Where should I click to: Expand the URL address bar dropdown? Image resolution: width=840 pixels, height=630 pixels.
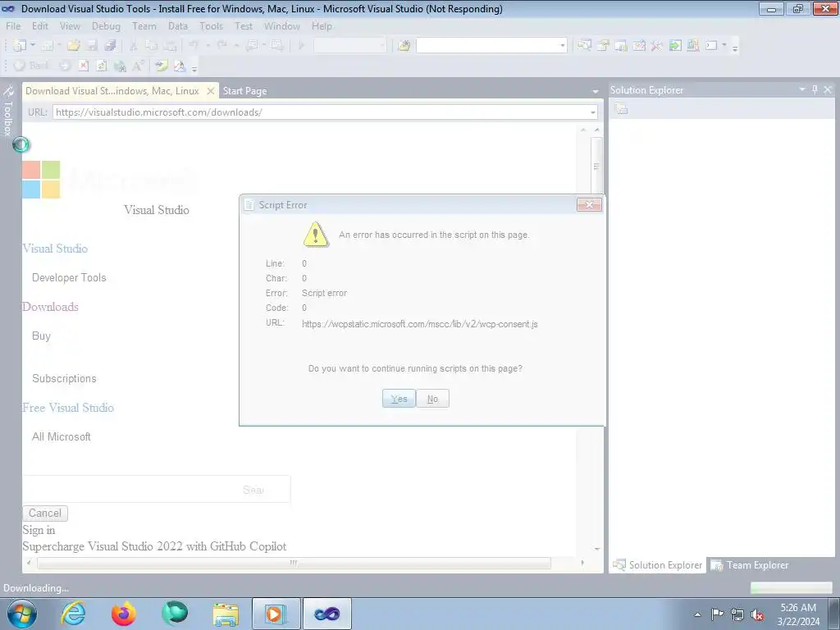tap(592, 112)
